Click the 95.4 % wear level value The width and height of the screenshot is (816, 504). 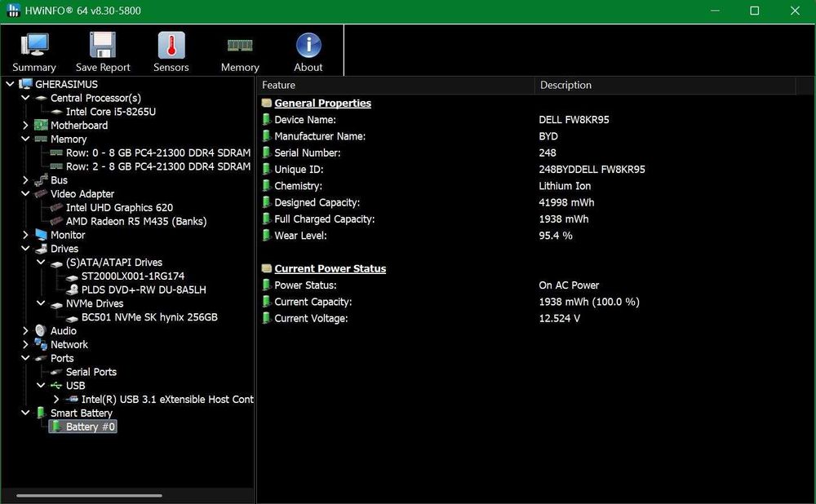(x=555, y=235)
